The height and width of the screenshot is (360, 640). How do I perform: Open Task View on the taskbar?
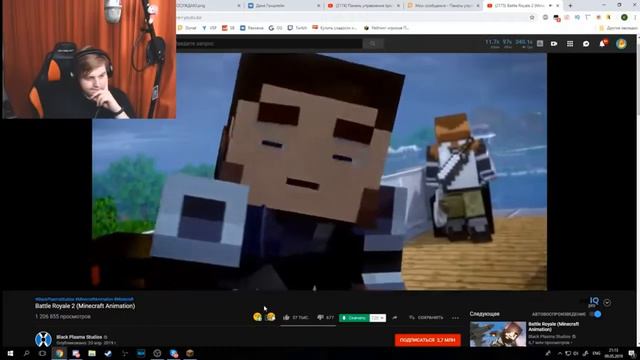coord(42,353)
